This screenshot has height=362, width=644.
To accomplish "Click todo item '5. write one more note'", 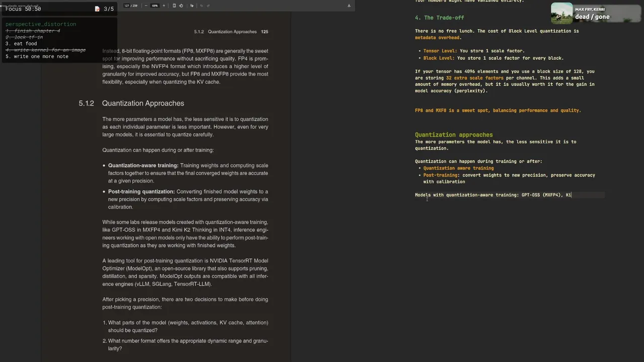I will 37,56.
